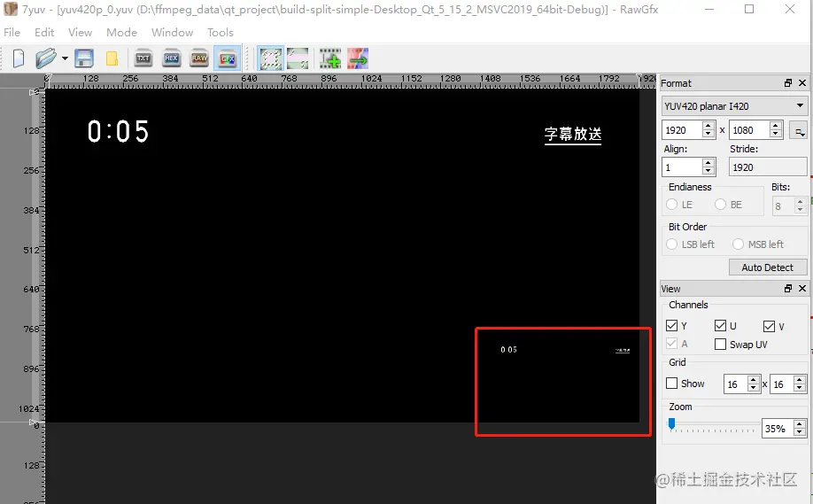Close the Format panel
This screenshot has width=813, height=504.
(x=802, y=83)
